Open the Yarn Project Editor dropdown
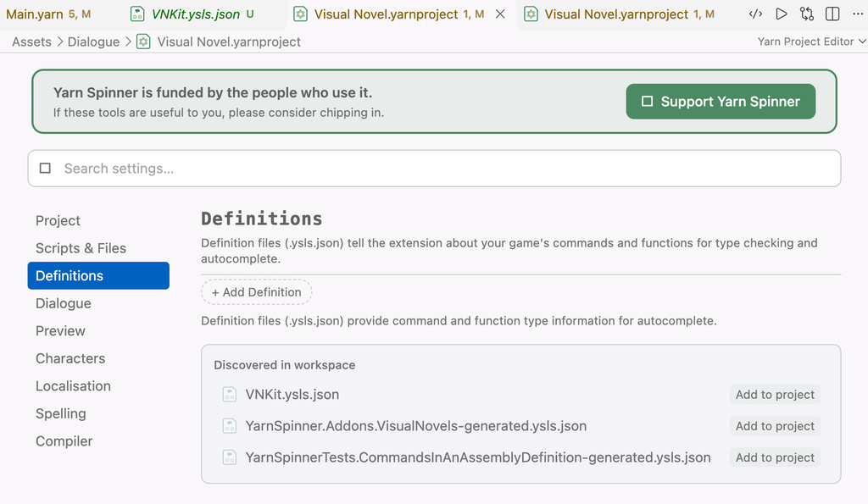The height and width of the screenshot is (504, 868). point(811,42)
